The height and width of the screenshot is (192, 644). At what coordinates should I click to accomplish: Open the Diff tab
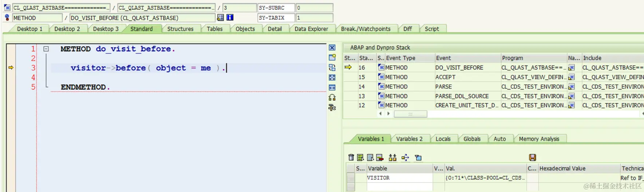click(407, 29)
